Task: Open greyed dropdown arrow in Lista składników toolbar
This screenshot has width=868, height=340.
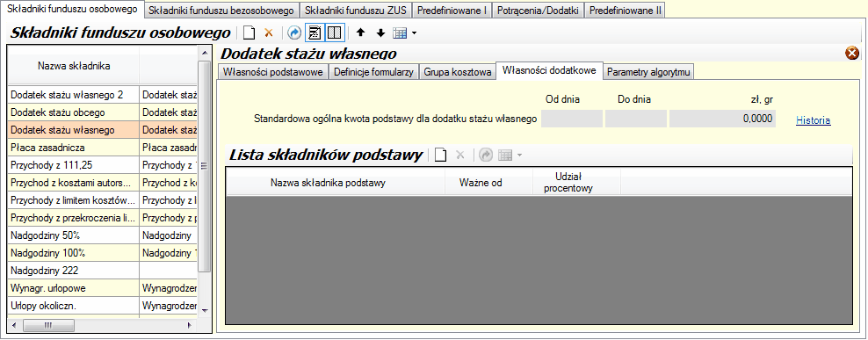Action: [519, 156]
